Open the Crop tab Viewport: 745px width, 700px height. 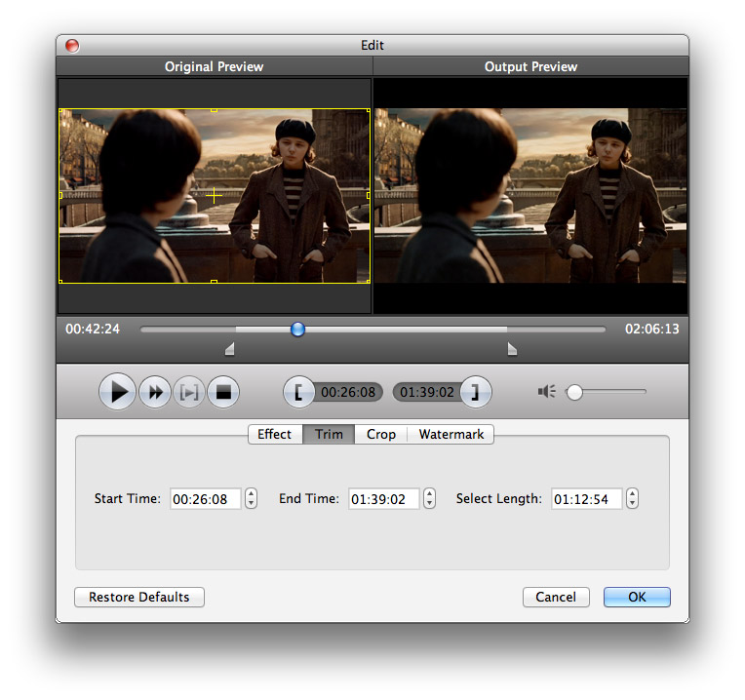coord(380,434)
